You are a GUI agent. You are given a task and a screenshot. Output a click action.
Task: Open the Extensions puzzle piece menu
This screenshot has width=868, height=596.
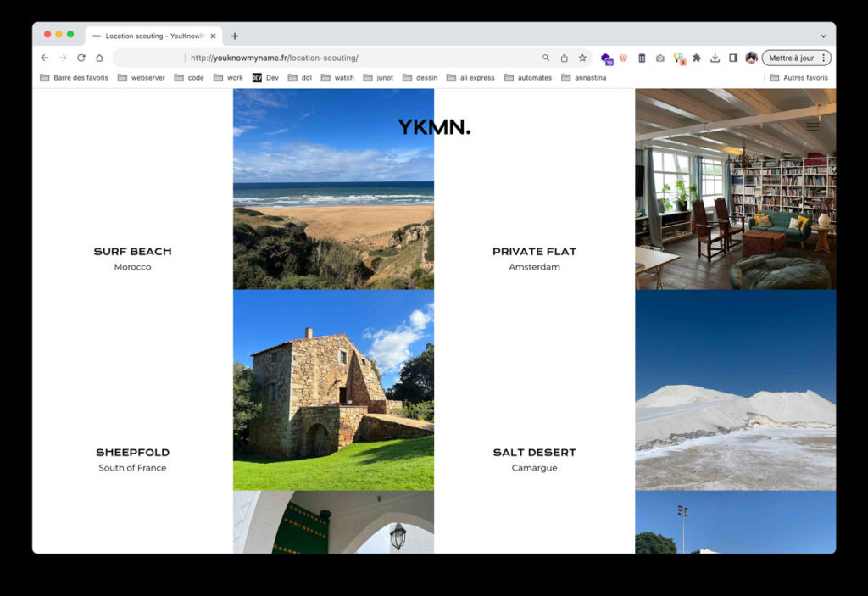[697, 58]
